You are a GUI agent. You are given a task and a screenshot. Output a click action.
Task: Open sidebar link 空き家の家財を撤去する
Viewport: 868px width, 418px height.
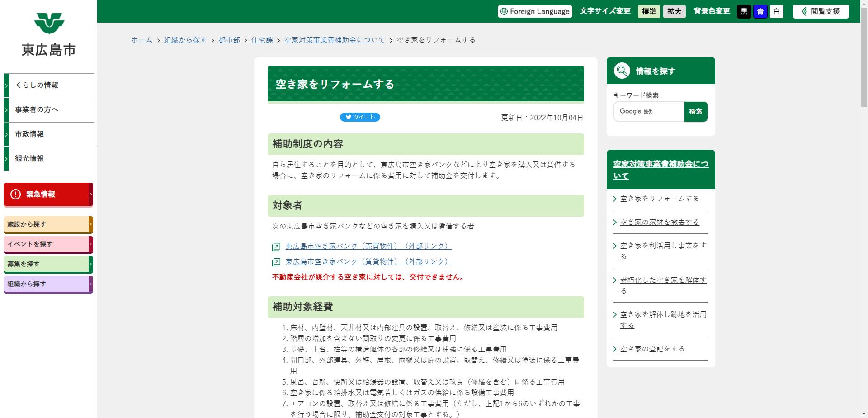660,222
